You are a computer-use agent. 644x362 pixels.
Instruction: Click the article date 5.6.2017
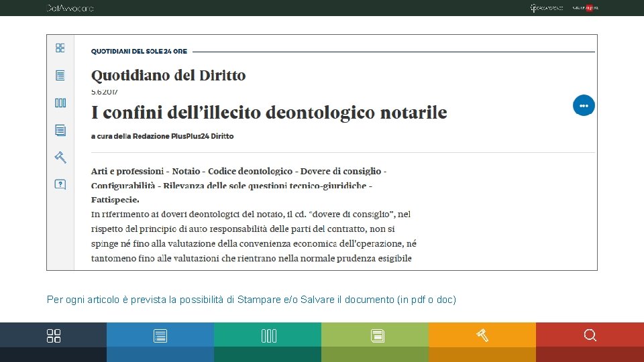[x=105, y=92]
